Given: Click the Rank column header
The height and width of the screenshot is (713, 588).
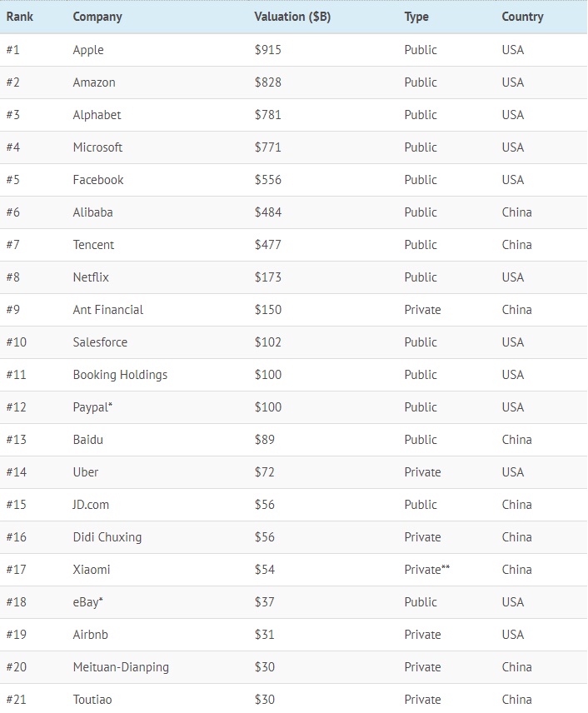Looking at the screenshot, I should pos(20,17).
